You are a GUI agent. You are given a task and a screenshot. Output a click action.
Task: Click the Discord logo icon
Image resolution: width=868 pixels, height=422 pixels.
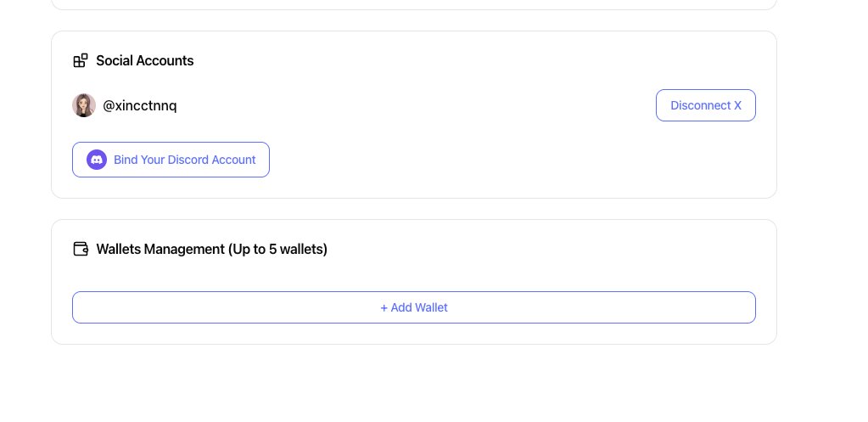[97, 160]
